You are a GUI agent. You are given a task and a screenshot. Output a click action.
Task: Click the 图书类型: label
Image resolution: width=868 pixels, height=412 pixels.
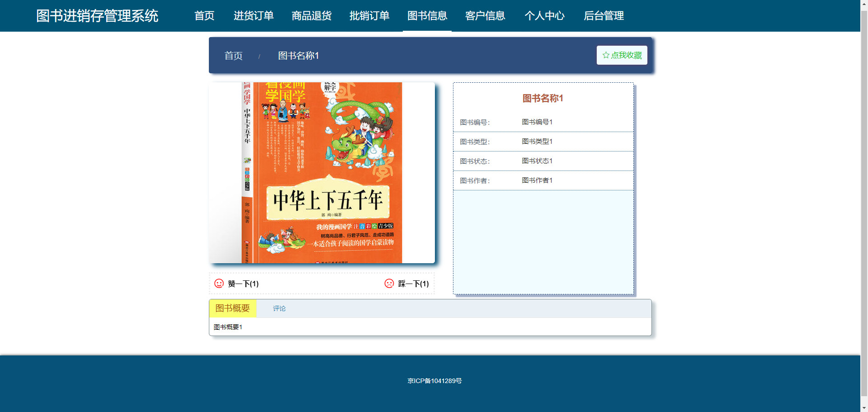(475, 142)
